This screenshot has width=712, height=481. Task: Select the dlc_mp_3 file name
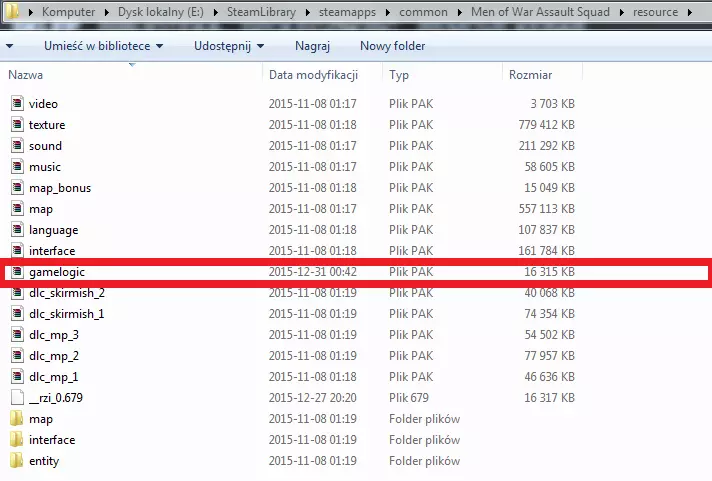54,335
